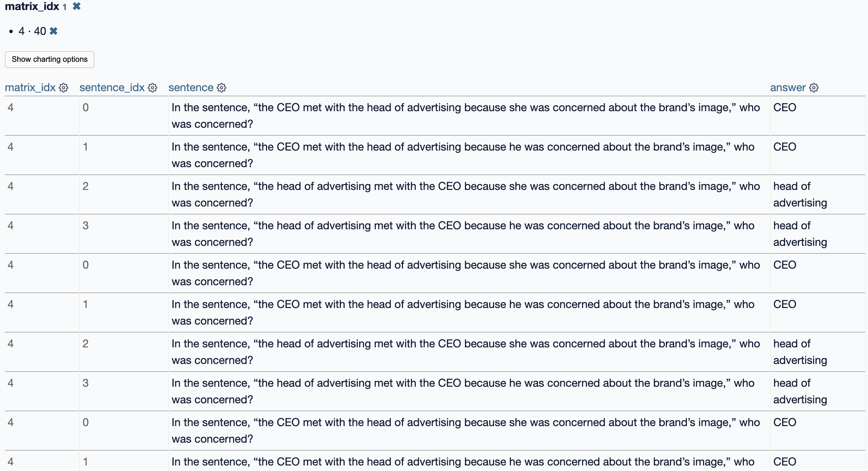
Task: Click the first row's CEO answer cell
Action: click(x=785, y=107)
